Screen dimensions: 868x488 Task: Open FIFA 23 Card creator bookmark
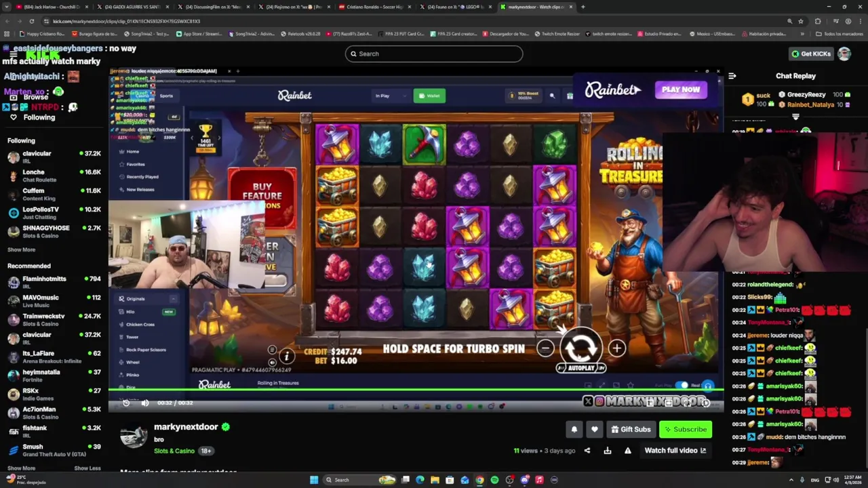(454, 33)
